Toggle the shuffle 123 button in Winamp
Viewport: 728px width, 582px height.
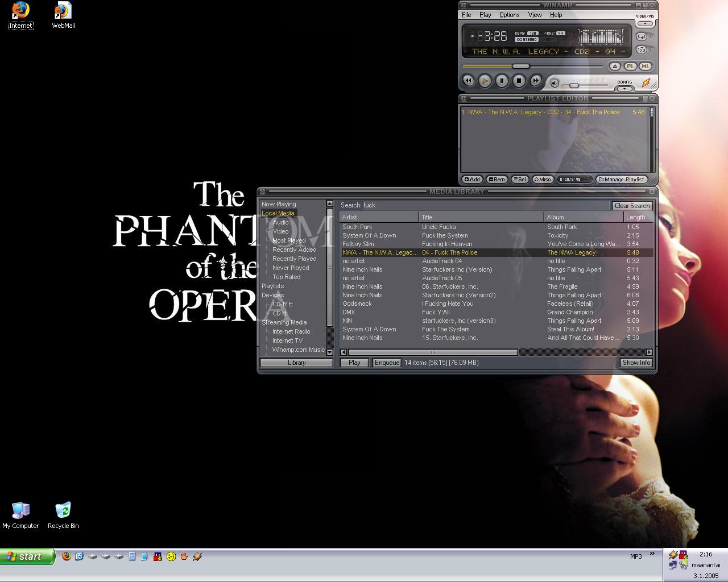click(642, 50)
